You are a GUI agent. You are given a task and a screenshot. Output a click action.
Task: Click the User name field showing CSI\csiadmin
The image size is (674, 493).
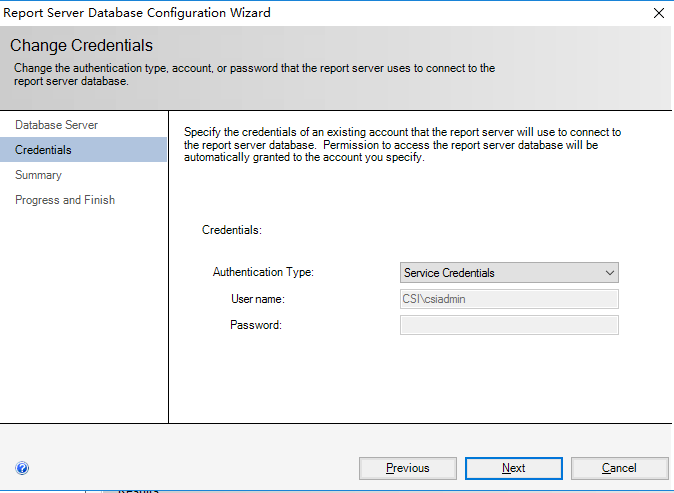(x=508, y=299)
